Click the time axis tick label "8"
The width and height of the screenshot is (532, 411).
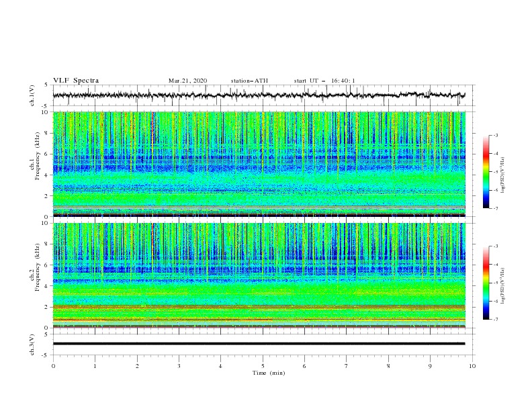click(x=388, y=366)
